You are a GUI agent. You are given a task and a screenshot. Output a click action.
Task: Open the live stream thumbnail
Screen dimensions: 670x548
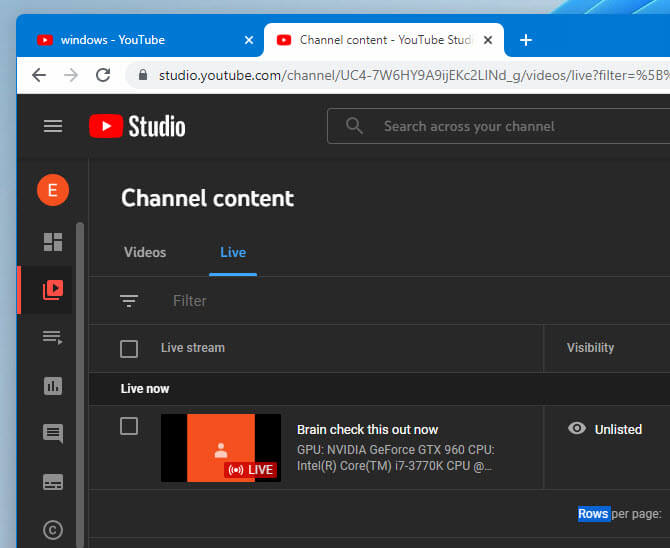coord(221,448)
